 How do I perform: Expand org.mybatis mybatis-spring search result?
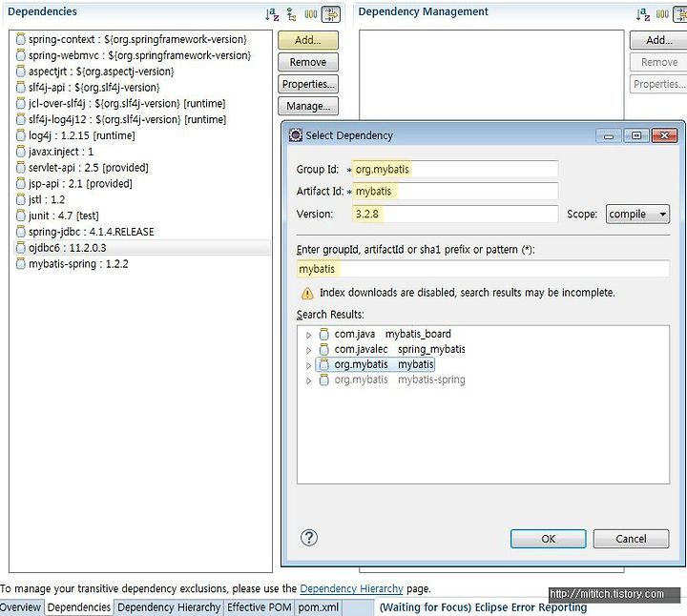[x=308, y=380]
